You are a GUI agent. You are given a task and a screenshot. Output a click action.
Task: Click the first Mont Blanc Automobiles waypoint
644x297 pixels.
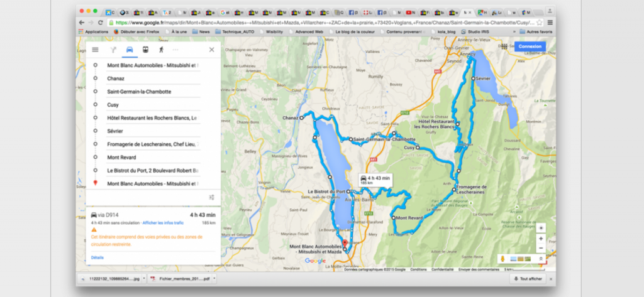153,65
